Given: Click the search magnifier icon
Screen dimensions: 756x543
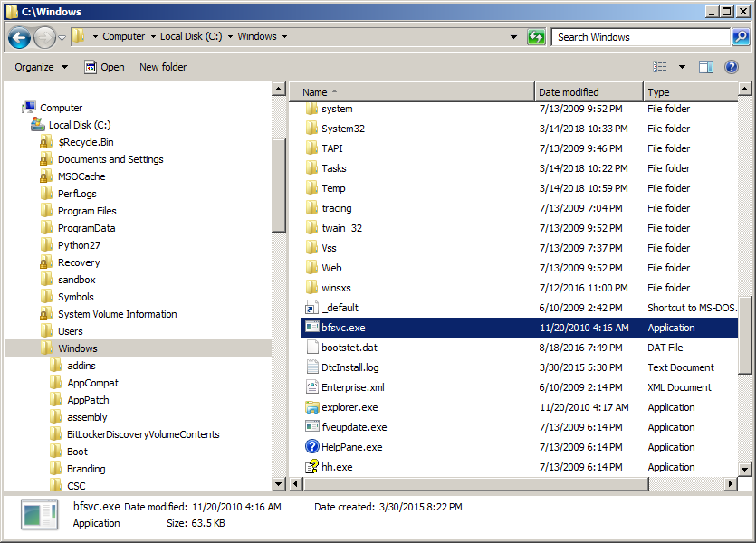Looking at the screenshot, I should click(740, 37).
